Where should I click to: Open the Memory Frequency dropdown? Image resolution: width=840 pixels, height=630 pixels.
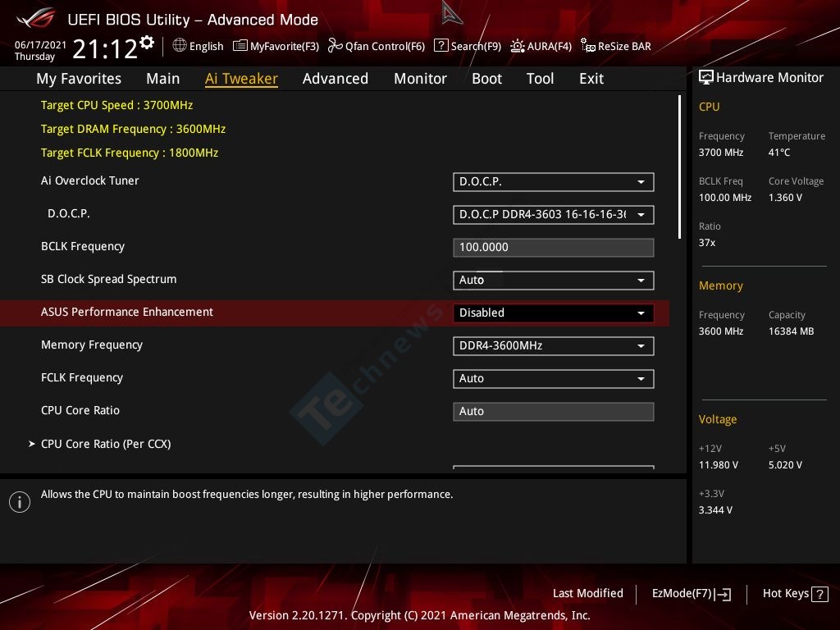tap(554, 345)
